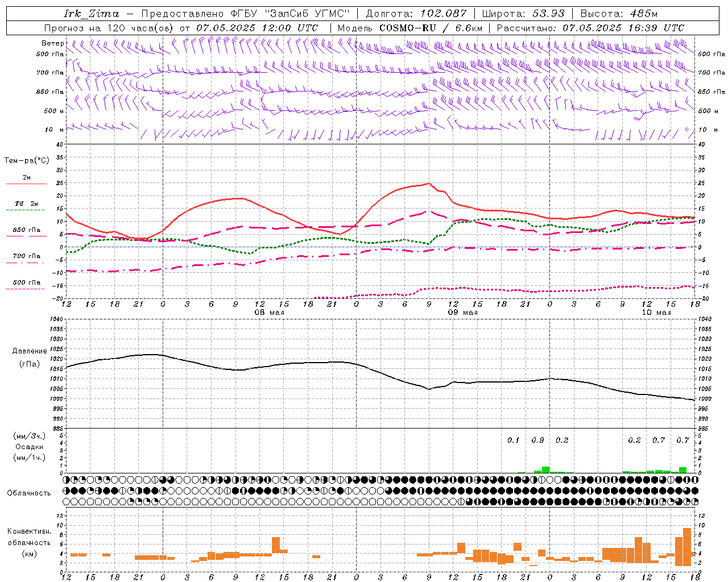Click the tallest green precipitation bar under 0.9

click(545, 469)
